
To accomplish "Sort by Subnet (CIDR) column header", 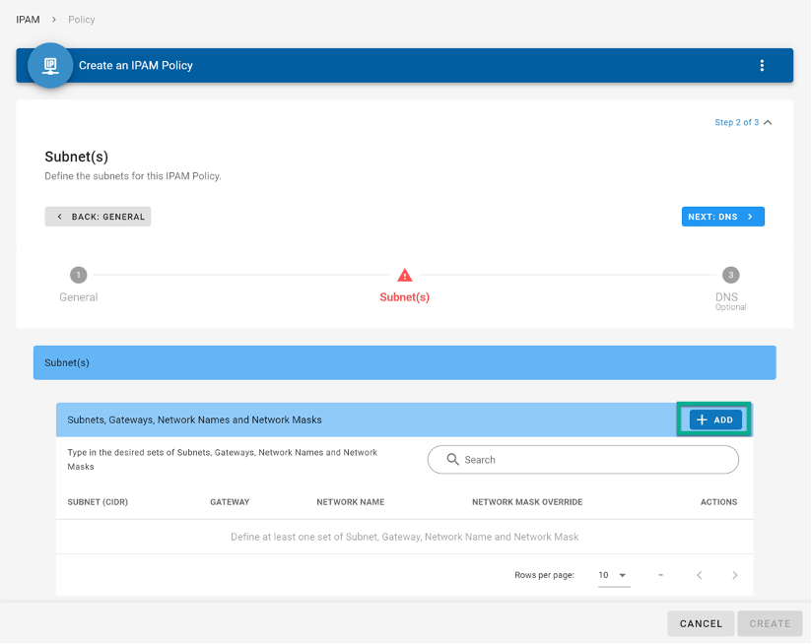I will coord(98,502).
